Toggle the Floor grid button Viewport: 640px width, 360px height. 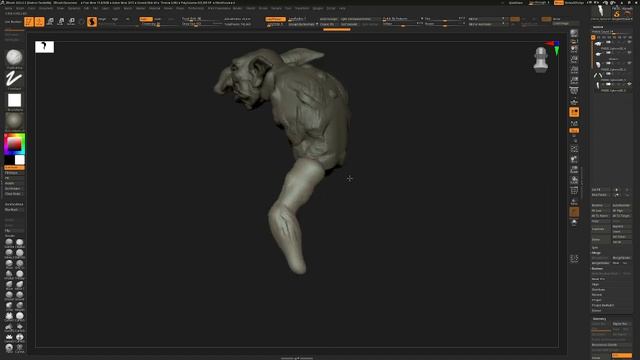(574, 102)
